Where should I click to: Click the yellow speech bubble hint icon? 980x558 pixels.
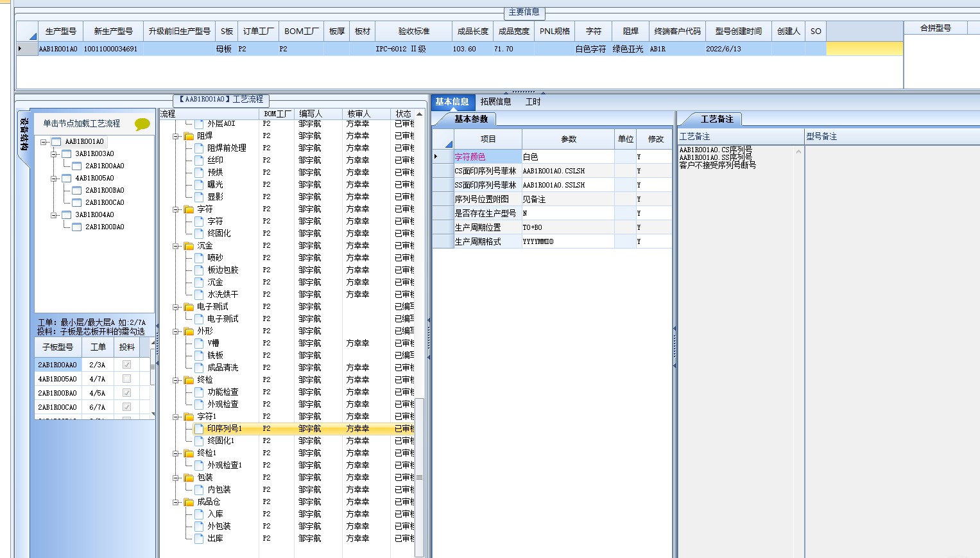tap(142, 124)
